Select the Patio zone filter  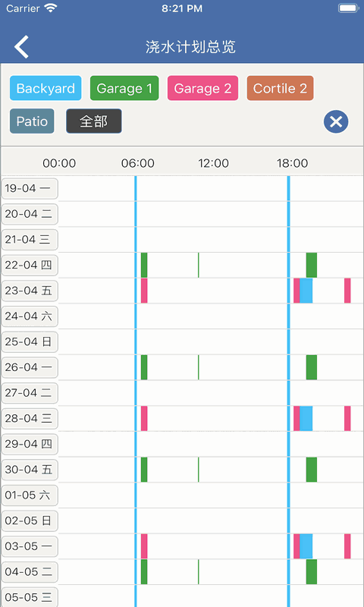click(x=32, y=121)
